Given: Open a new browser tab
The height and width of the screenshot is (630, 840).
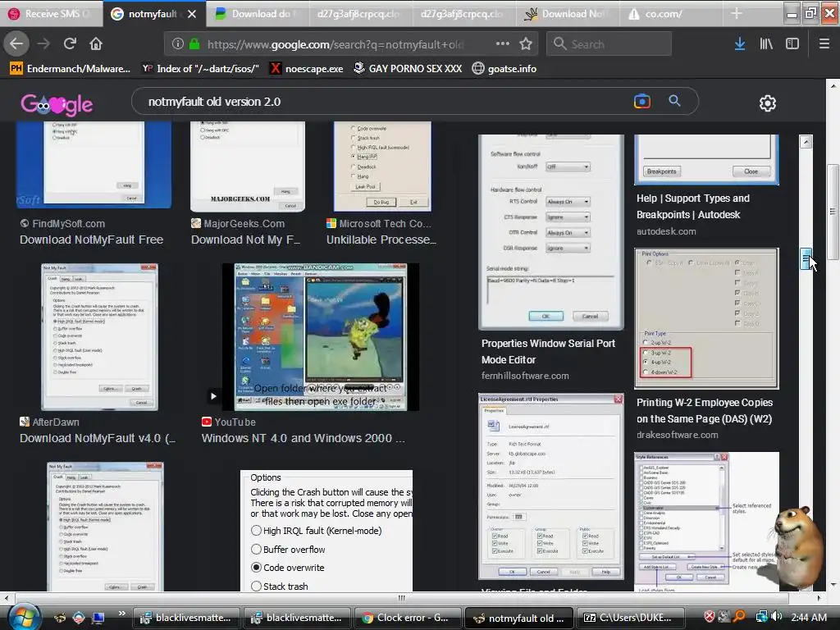Looking at the screenshot, I should pyautogui.click(x=737, y=14).
